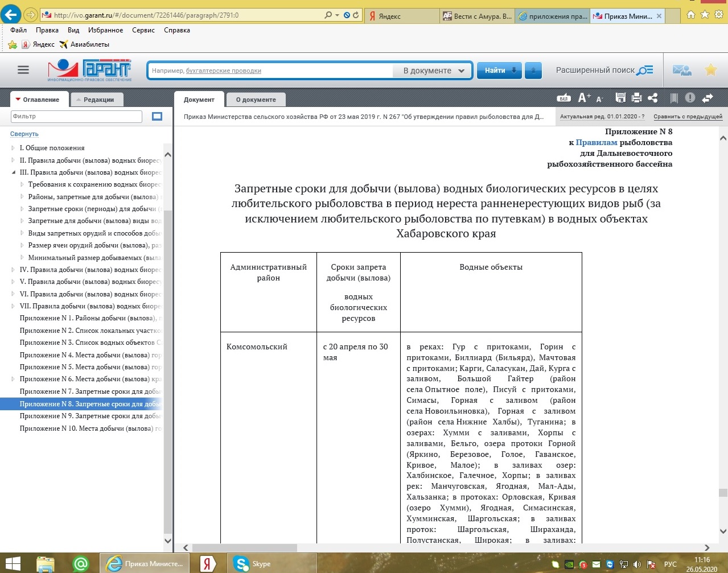Viewport: 728px width, 573px height.
Task: Open Windows Start button
Action: coord(13,563)
